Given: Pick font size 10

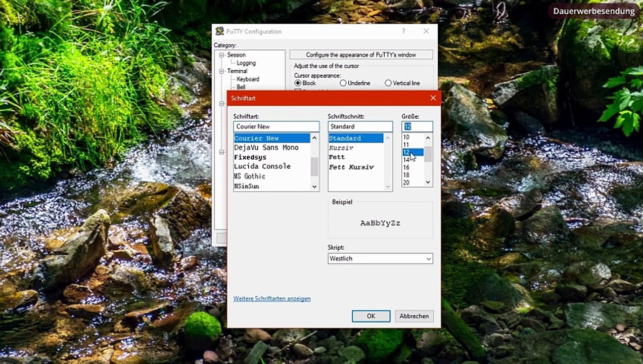Looking at the screenshot, I should (x=413, y=137).
